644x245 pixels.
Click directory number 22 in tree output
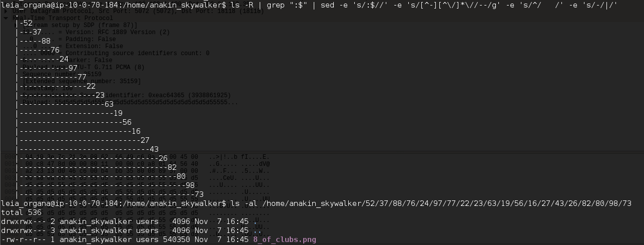coord(92,86)
